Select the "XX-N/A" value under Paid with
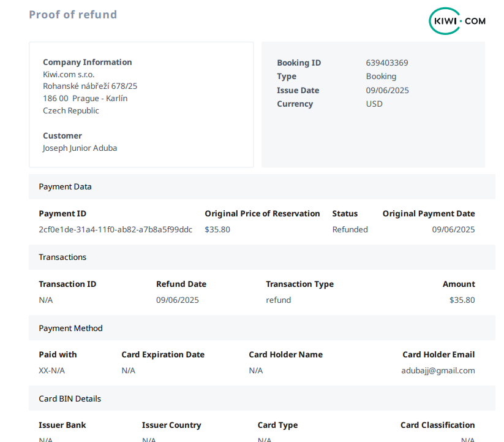 click(x=52, y=371)
